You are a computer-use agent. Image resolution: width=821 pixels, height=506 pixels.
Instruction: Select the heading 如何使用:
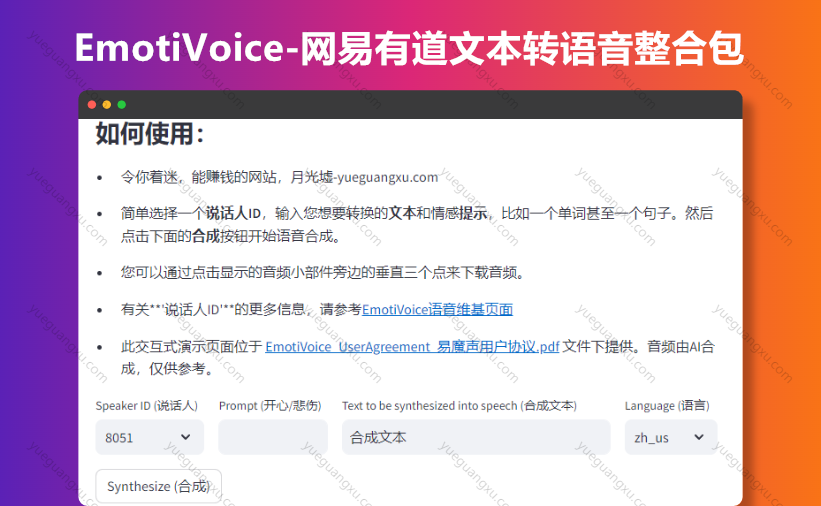click(x=150, y=134)
